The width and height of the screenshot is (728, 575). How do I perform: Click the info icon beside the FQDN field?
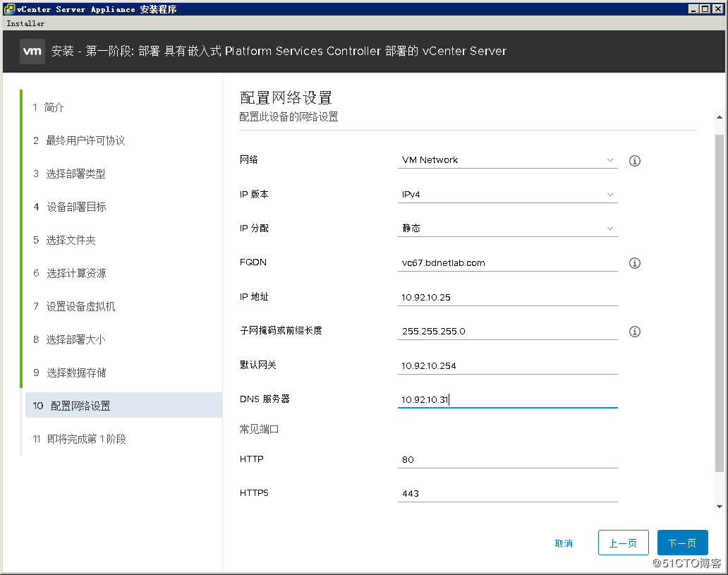[x=634, y=263]
